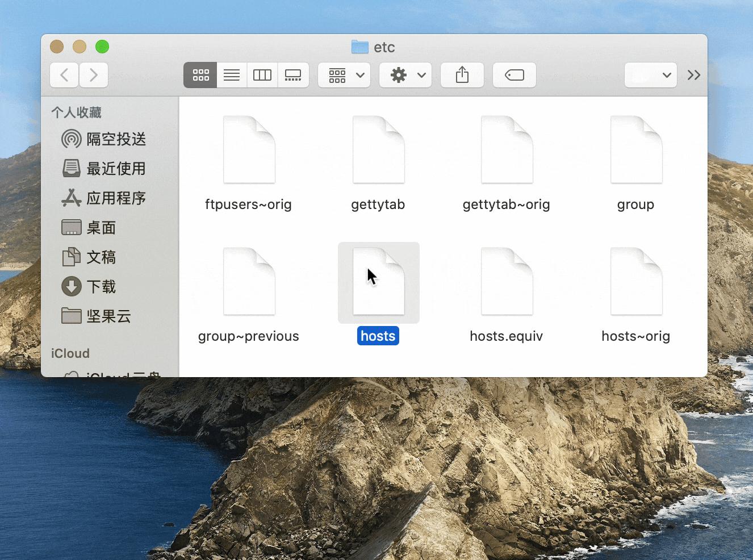Switch to list view
The height and width of the screenshot is (560, 753).
coord(231,74)
